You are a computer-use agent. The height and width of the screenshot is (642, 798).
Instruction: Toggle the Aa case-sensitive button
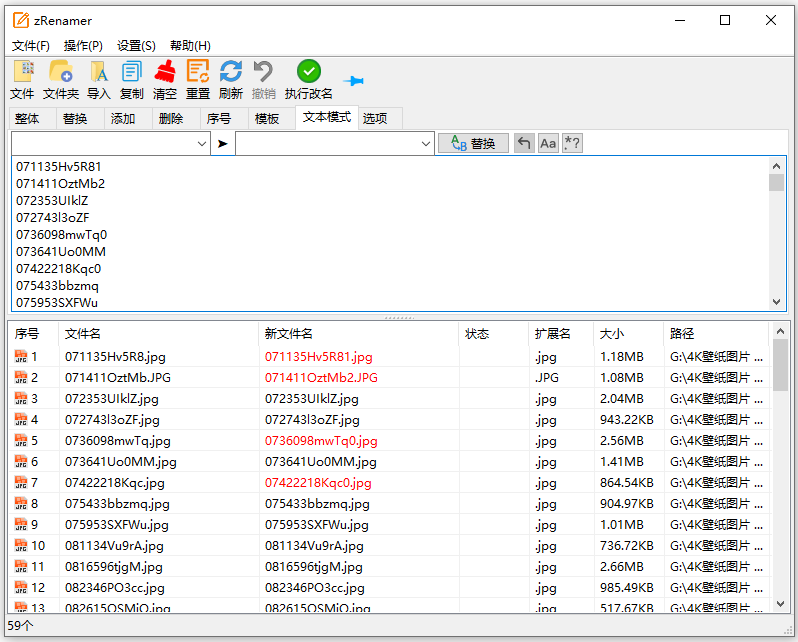pyautogui.click(x=548, y=144)
